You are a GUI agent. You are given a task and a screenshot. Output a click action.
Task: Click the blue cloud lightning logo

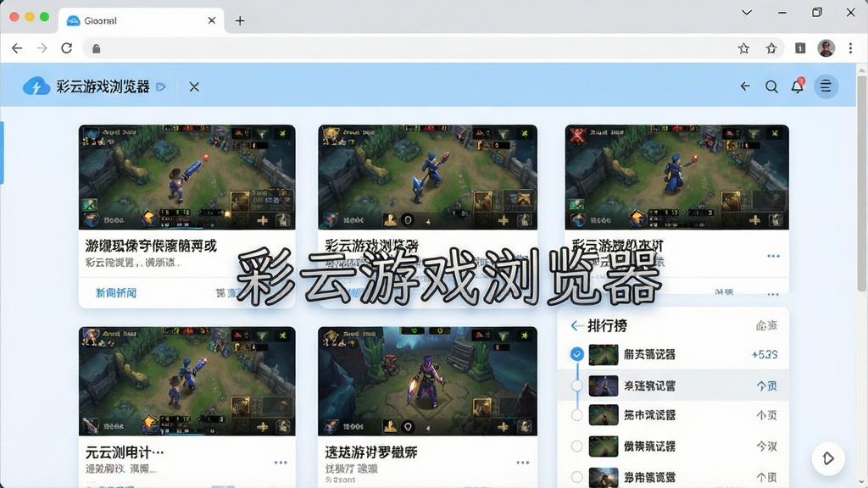pyautogui.click(x=36, y=86)
